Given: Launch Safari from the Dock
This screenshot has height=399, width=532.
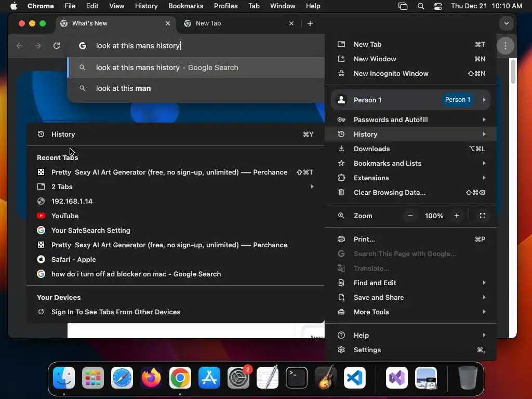Looking at the screenshot, I should coord(122,378).
